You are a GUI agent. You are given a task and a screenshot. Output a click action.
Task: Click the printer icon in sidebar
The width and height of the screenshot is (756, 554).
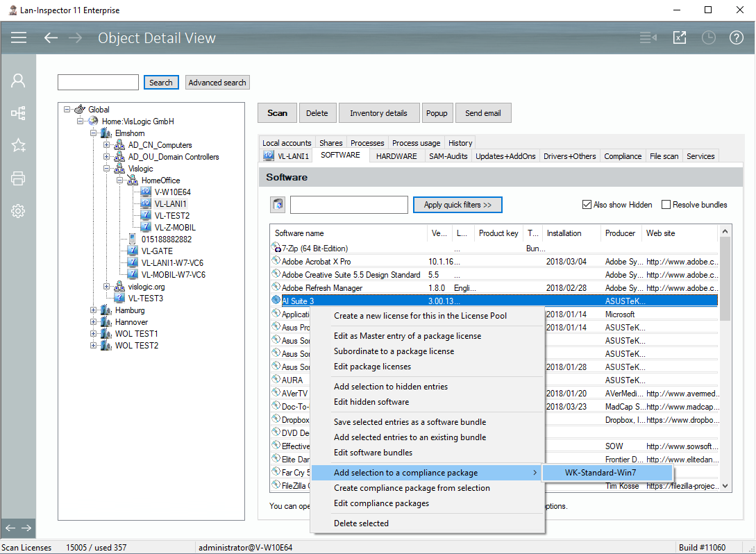point(18,178)
